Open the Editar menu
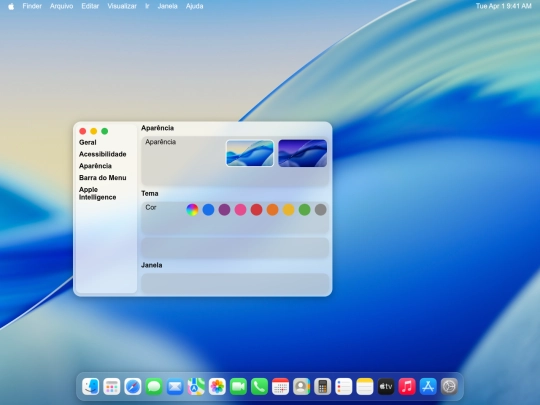This screenshot has height=405, width=540. click(90, 6)
